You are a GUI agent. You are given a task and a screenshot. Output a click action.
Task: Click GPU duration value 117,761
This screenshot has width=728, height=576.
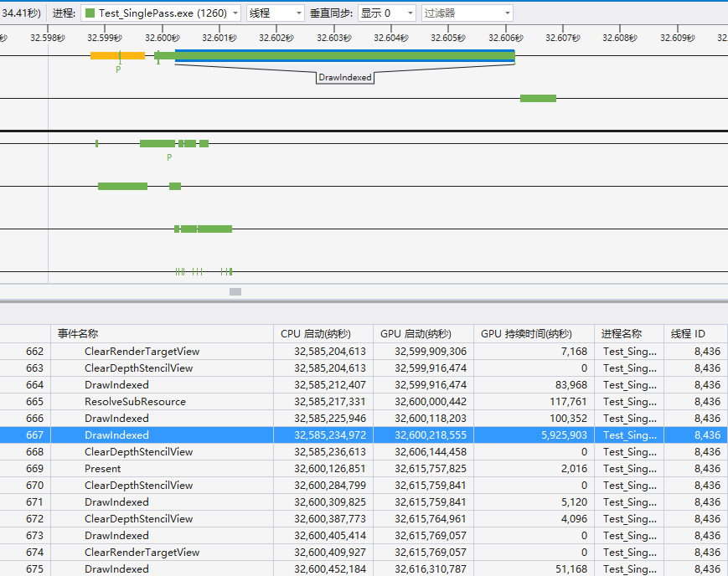[x=568, y=402]
